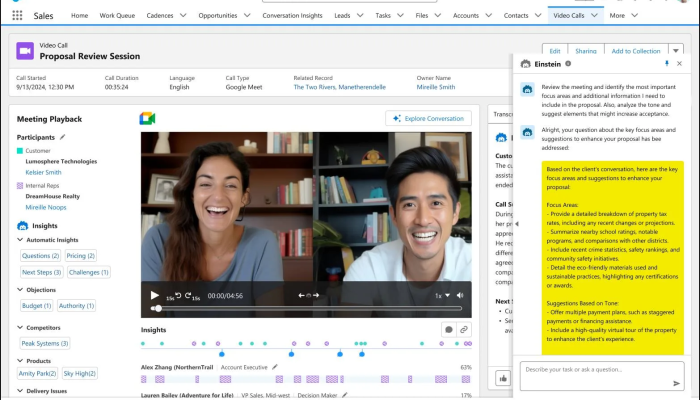This screenshot has height=400, width=700.
Task: Filter by Peak Systems (3) competitor
Action: click(x=45, y=343)
